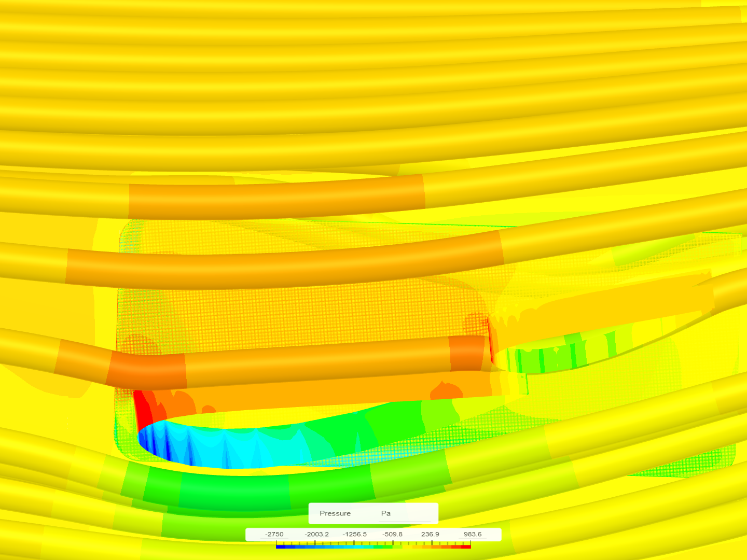This screenshot has height=560, width=747.
Task: Click the -2003.2 legend tick value
Action: 316,534
